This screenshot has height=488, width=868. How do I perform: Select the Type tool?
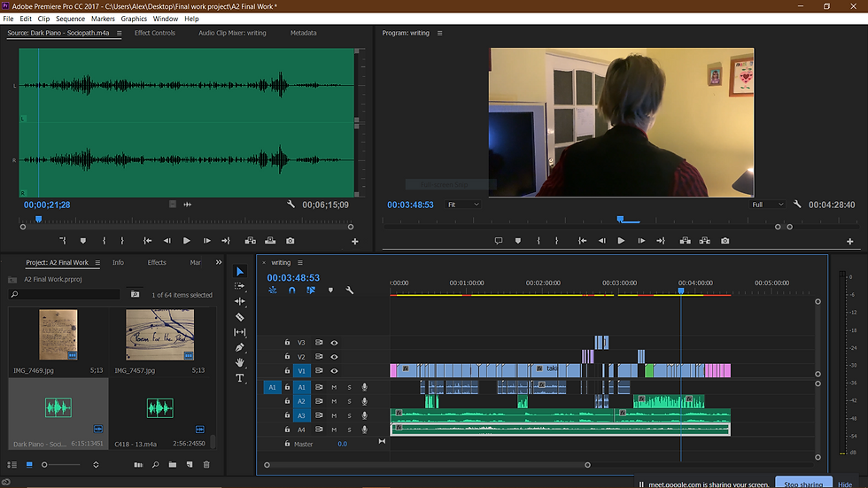[x=240, y=378]
